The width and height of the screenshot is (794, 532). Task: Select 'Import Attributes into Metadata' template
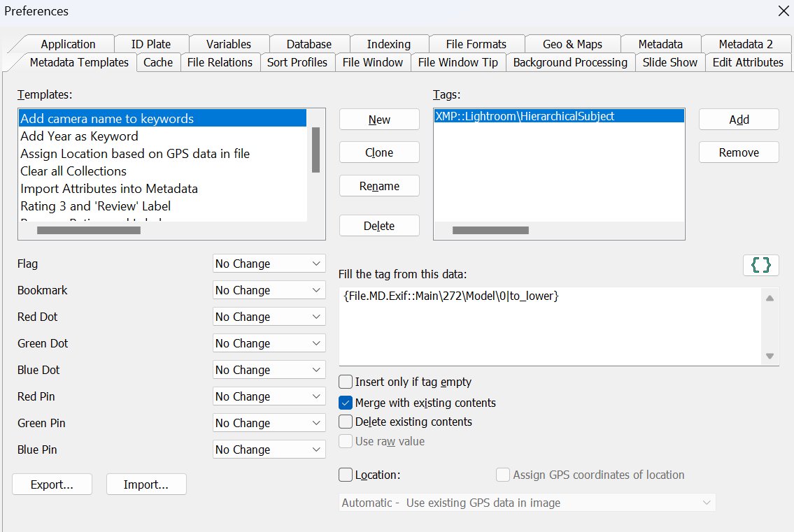(x=162, y=188)
